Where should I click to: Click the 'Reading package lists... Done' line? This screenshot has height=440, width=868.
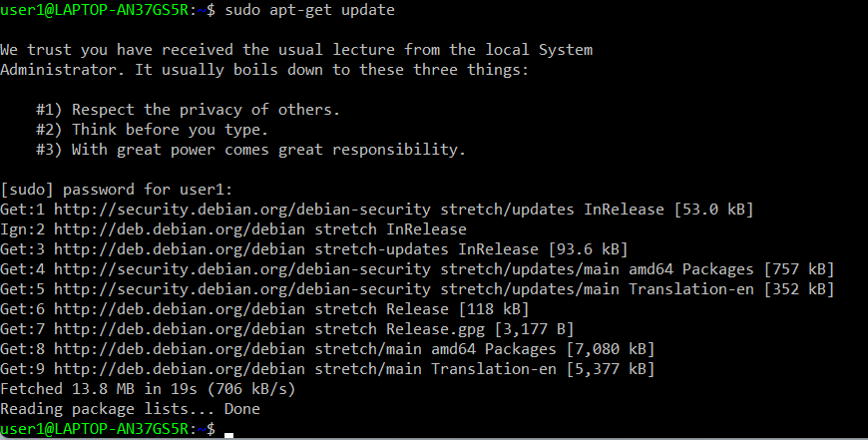tap(130, 408)
